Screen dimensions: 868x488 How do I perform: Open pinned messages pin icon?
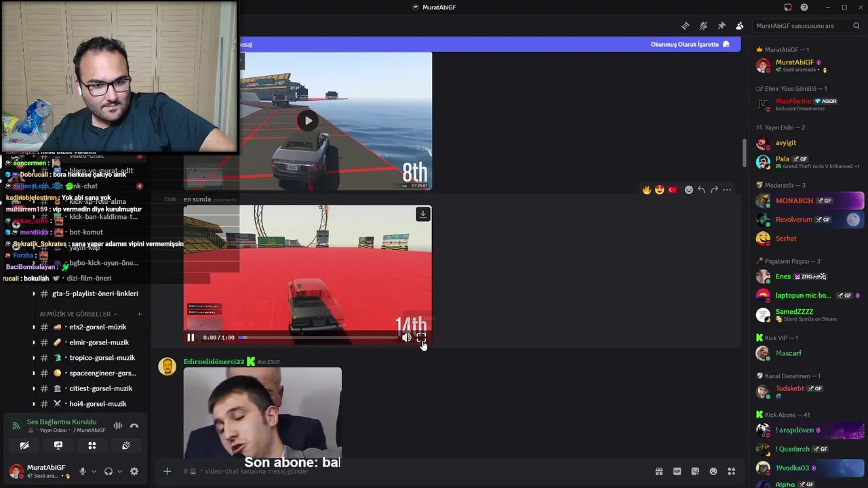[722, 26]
